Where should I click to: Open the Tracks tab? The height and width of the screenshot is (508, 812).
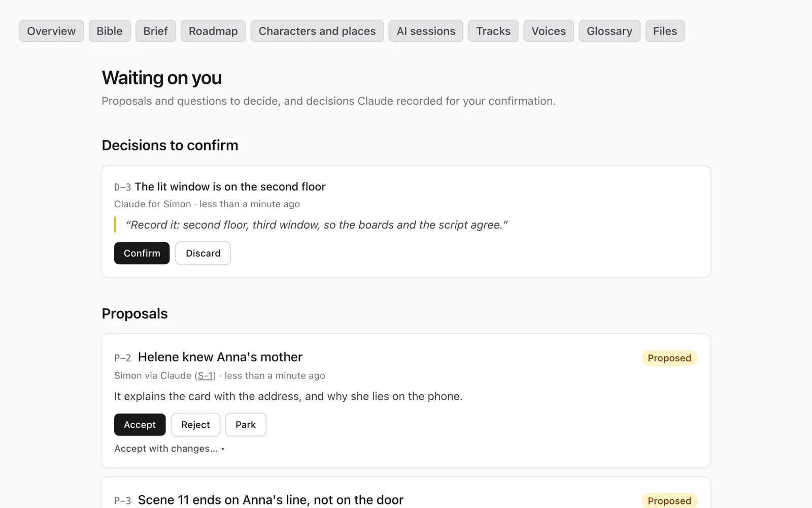pyautogui.click(x=493, y=31)
